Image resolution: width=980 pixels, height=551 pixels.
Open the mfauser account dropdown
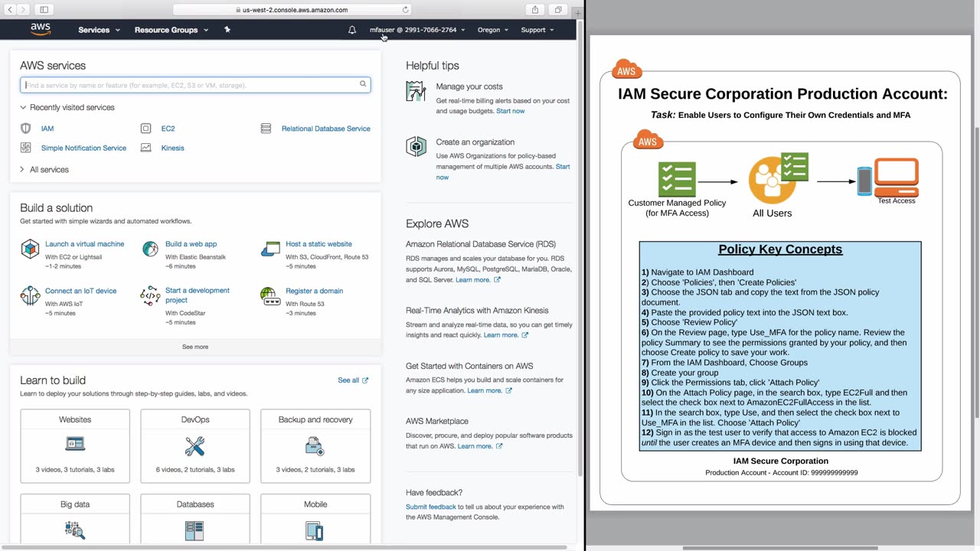(417, 30)
